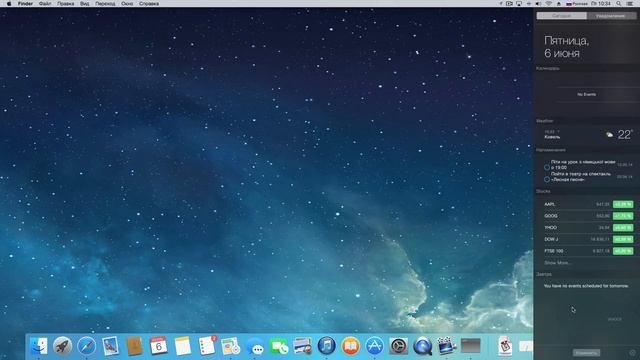Open the Правка menu
Screen dimensions: 640x360
65,4
